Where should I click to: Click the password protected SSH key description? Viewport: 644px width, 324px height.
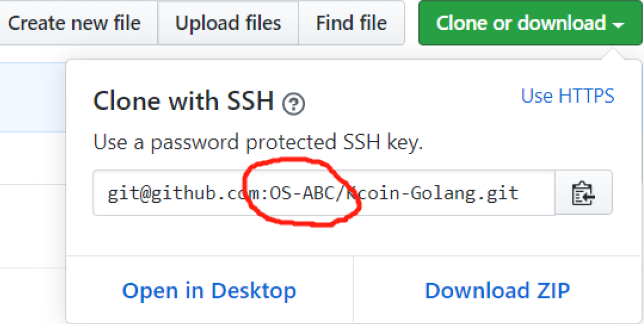pyautogui.click(x=258, y=142)
